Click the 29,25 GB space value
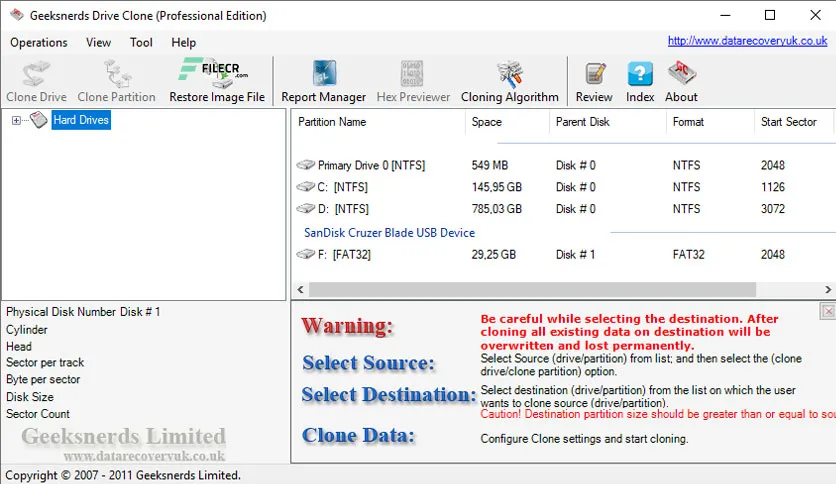 point(493,255)
